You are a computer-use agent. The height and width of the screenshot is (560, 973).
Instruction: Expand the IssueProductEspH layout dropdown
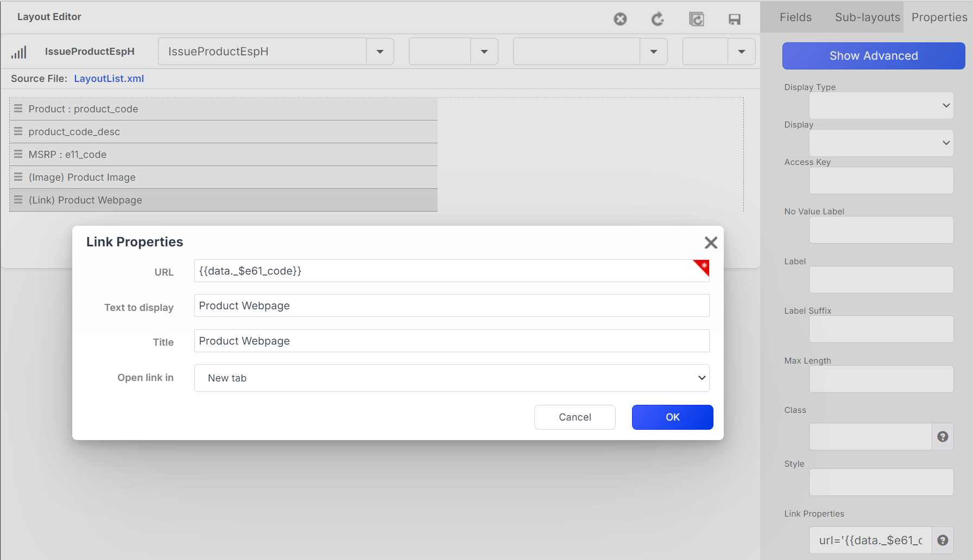[380, 52]
